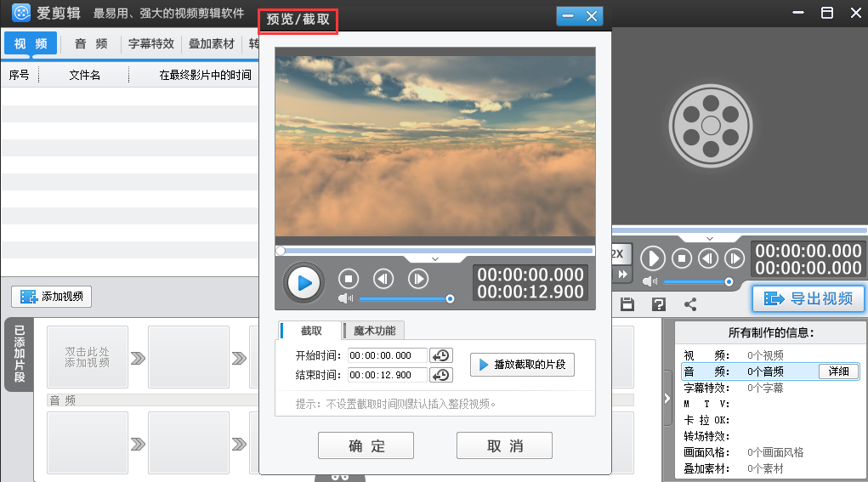
Task: Click 在最终影片中的时间 column header
Action: coord(205,75)
